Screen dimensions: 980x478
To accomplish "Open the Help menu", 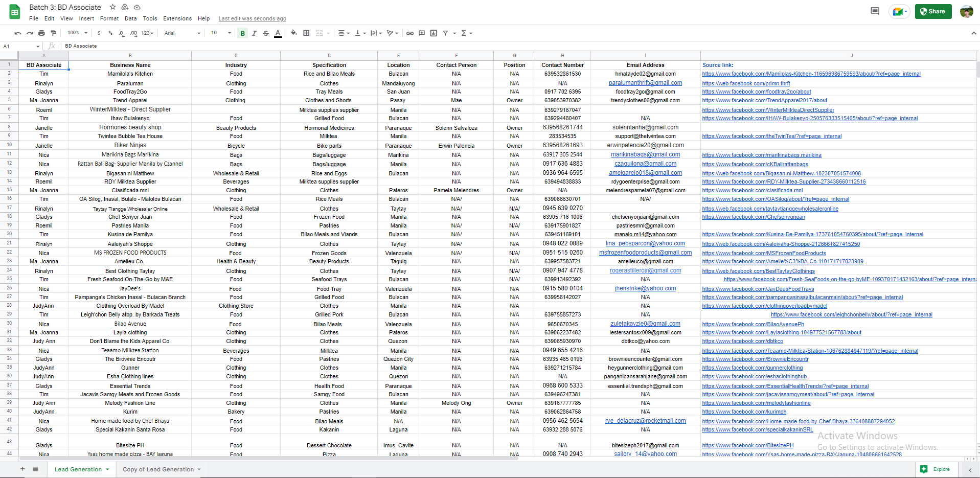I will pyautogui.click(x=203, y=18).
